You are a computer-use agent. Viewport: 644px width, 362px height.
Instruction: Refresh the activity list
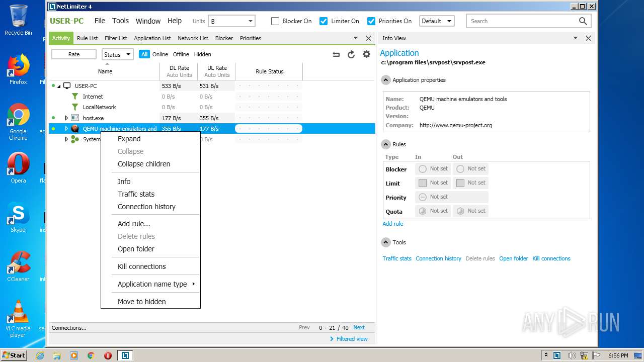[351, 54]
